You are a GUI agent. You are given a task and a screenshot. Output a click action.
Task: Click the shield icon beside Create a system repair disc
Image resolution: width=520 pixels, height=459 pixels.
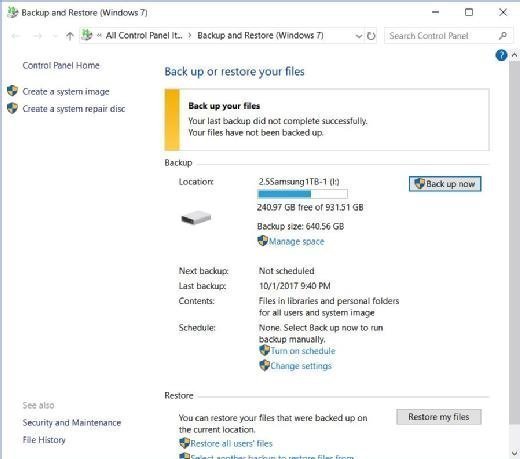12,108
